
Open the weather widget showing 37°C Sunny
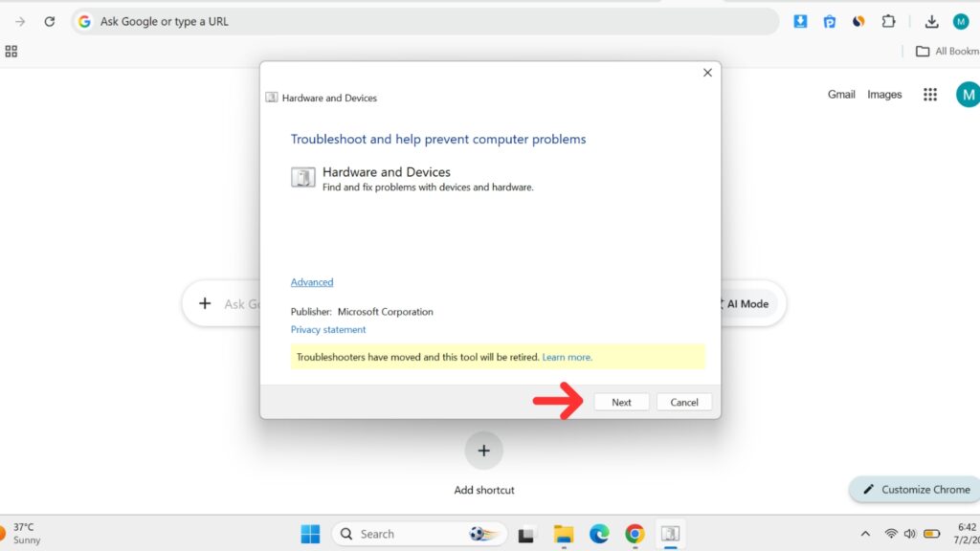(x=22, y=534)
